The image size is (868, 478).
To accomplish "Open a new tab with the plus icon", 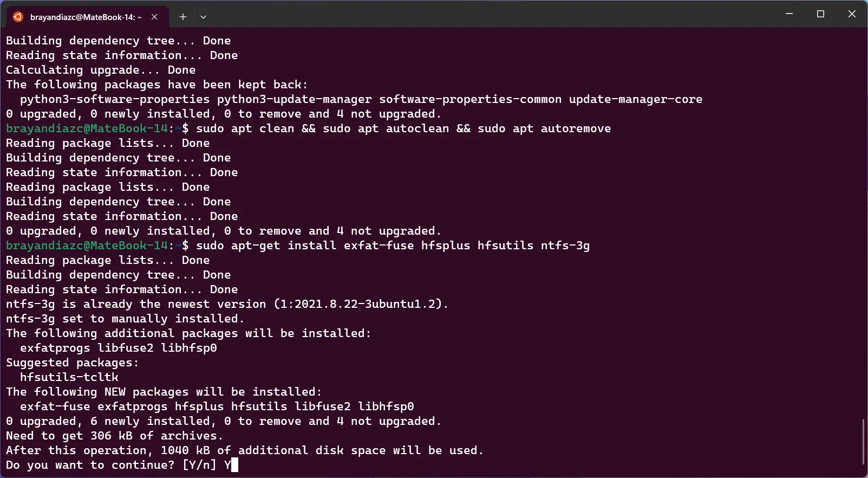I will tap(183, 17).
